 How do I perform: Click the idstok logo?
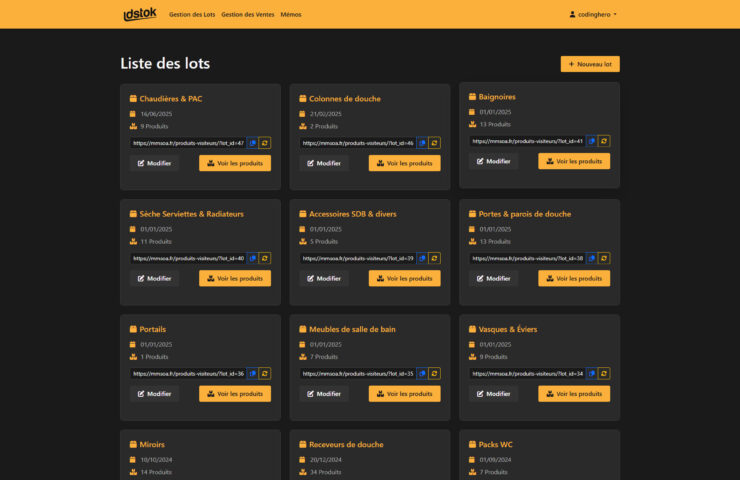click(140, 14)
